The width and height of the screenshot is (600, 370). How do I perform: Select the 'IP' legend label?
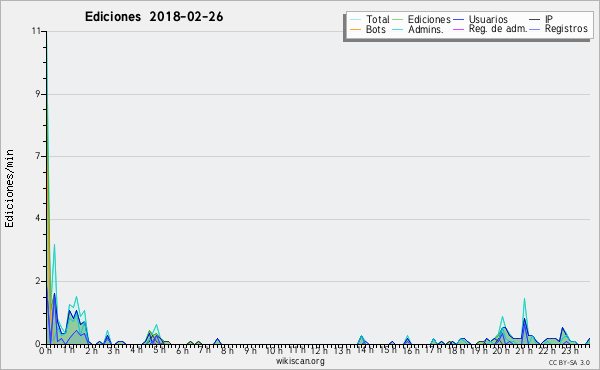549,19
